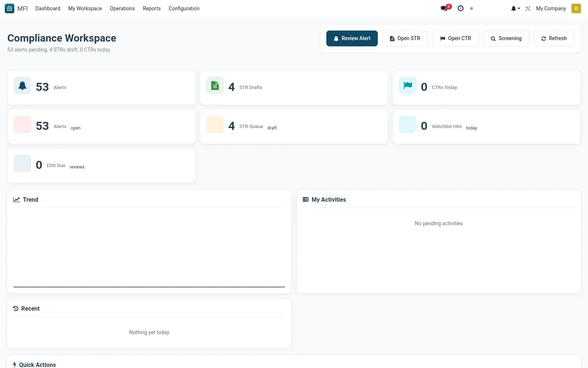
Task: Open the Configuration menu
Action: coord(184,8)
